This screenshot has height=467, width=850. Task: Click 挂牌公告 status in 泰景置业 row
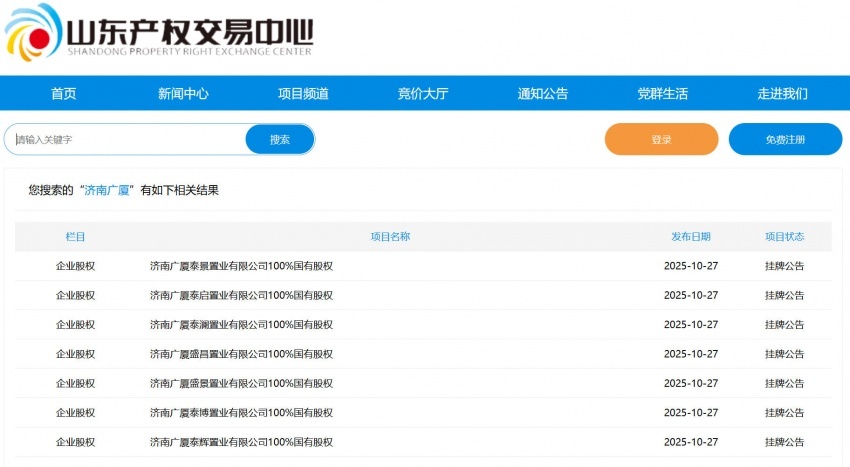784,266
